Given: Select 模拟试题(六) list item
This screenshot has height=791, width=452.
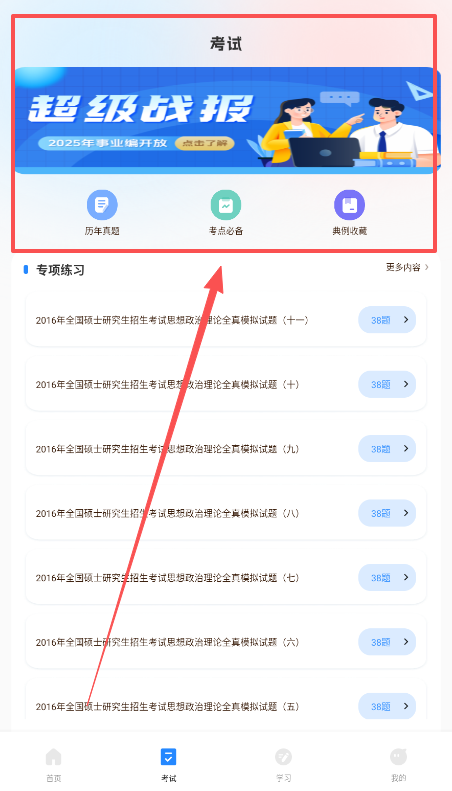Looking at the screenshot, I should 226,642.
